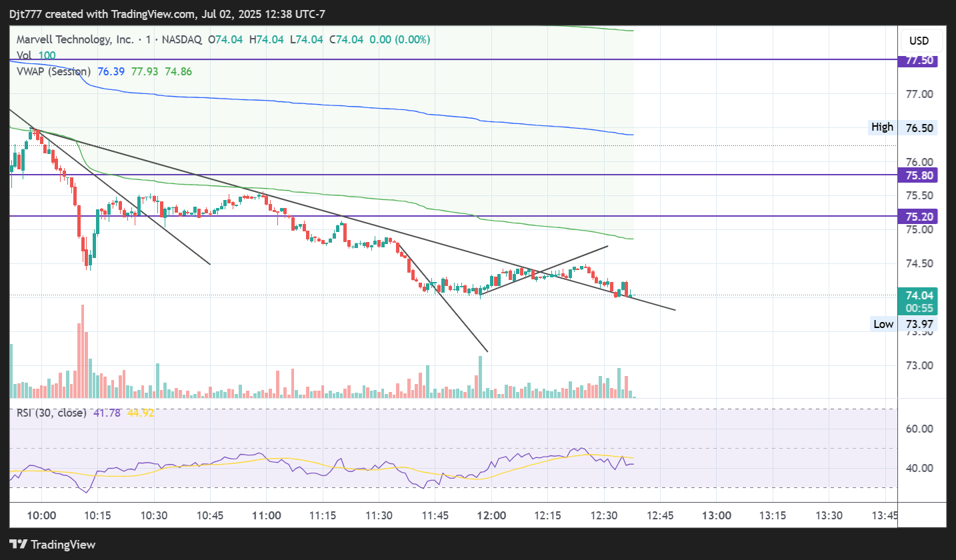Click the 10:00 time axis label
Screen dimensions: 956x560
coord(42,515)
